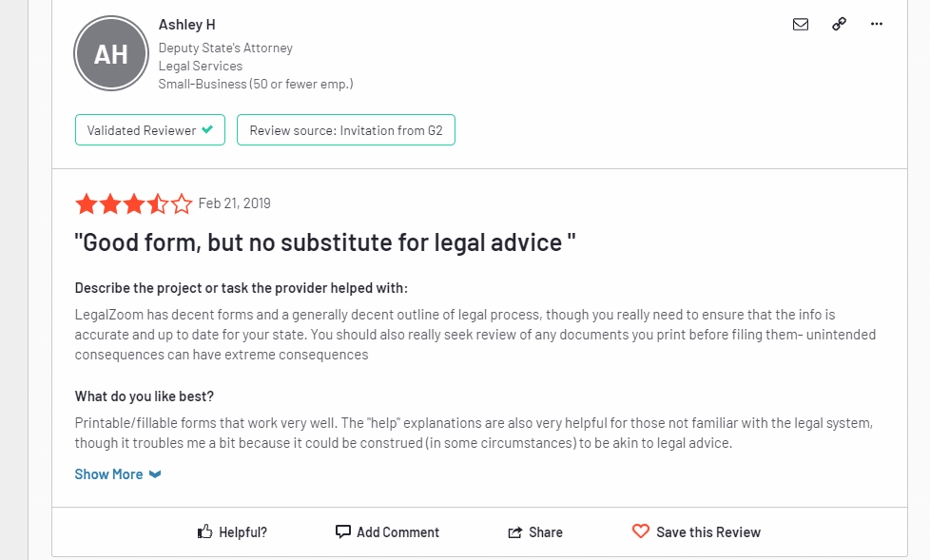Click the Share arrow icon
This screenshot has width=930, height=560.
click(514, 532)
